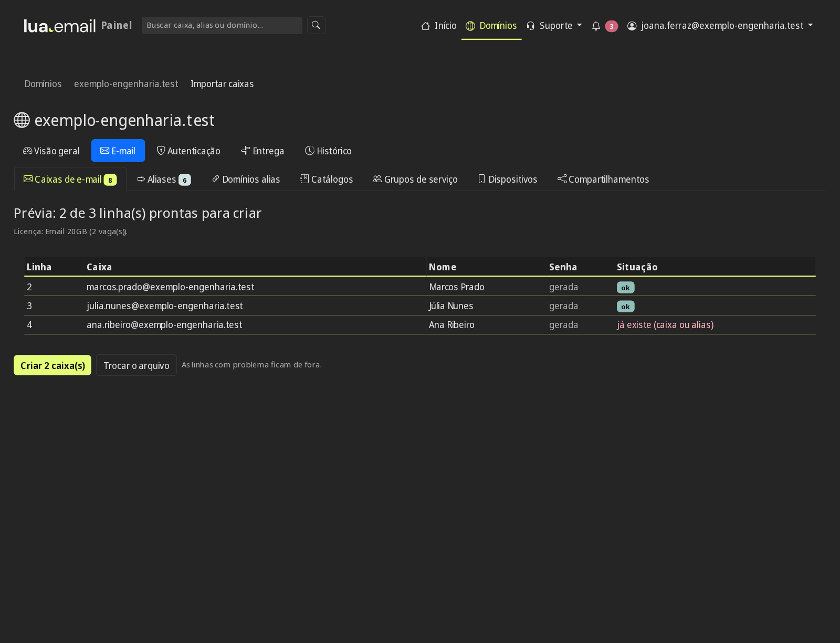Open the Aliases subtab

click(x=164, y=180)
